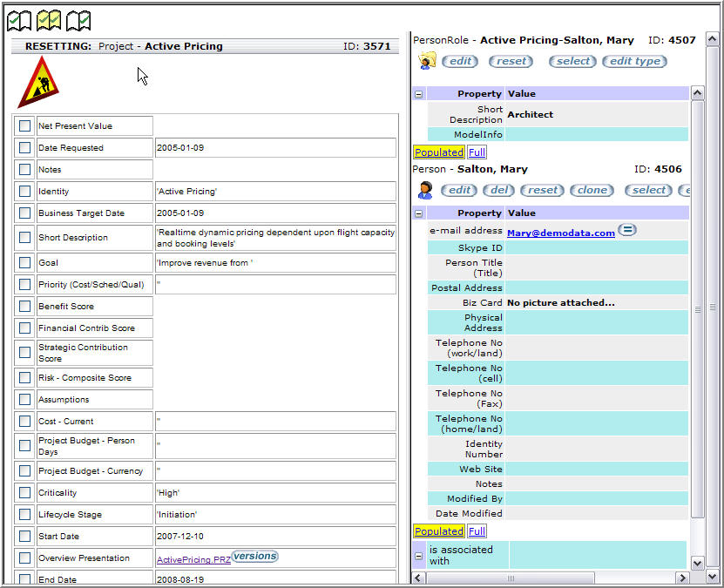Collapse the Person property table for Salton, Mary
The width and height of the screenshot is (724, 588).
419,213
